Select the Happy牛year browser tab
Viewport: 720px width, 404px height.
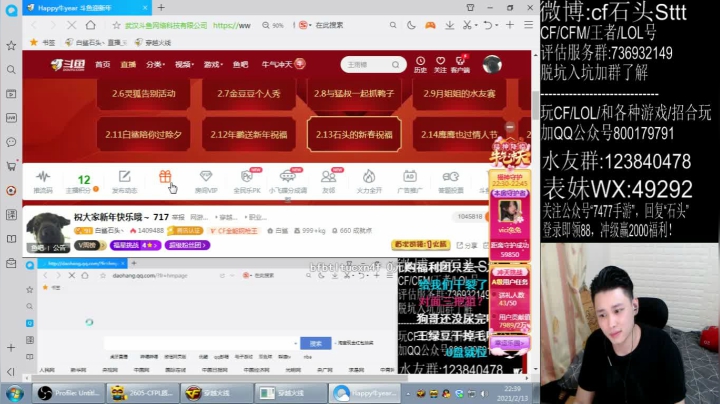[x=87, y=8]
